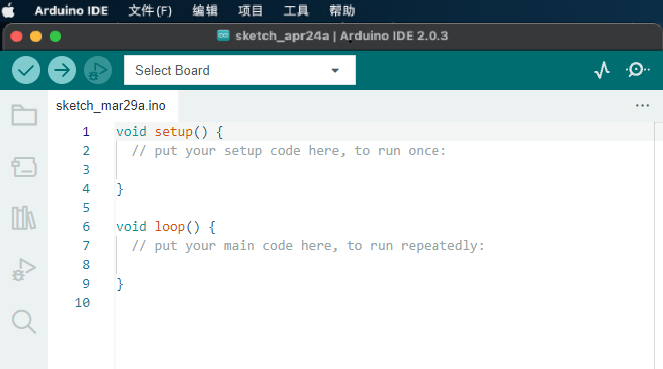
Task: Open the 编辑 menu
Action: pos(205,11)
